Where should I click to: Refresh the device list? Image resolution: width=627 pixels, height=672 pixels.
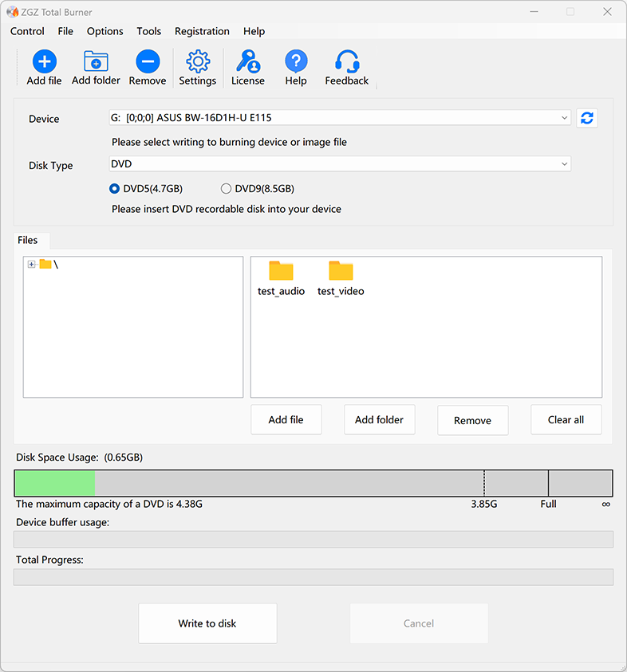pos(586,118)
